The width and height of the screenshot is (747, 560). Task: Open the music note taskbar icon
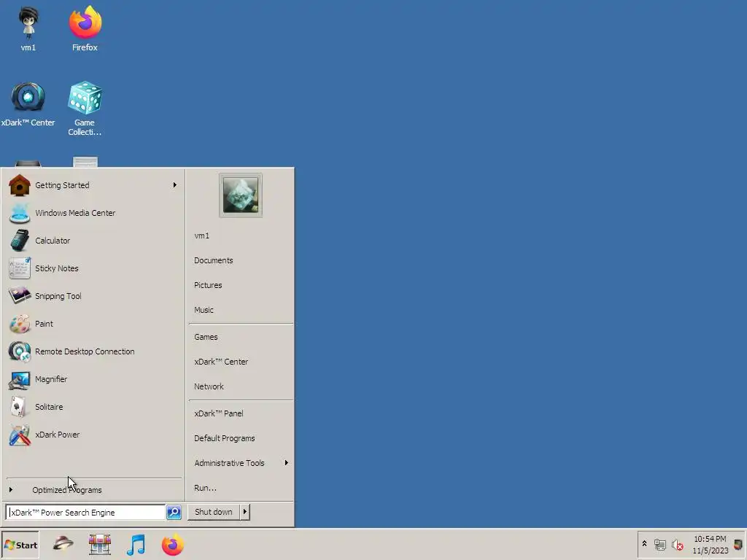(136, 544)
